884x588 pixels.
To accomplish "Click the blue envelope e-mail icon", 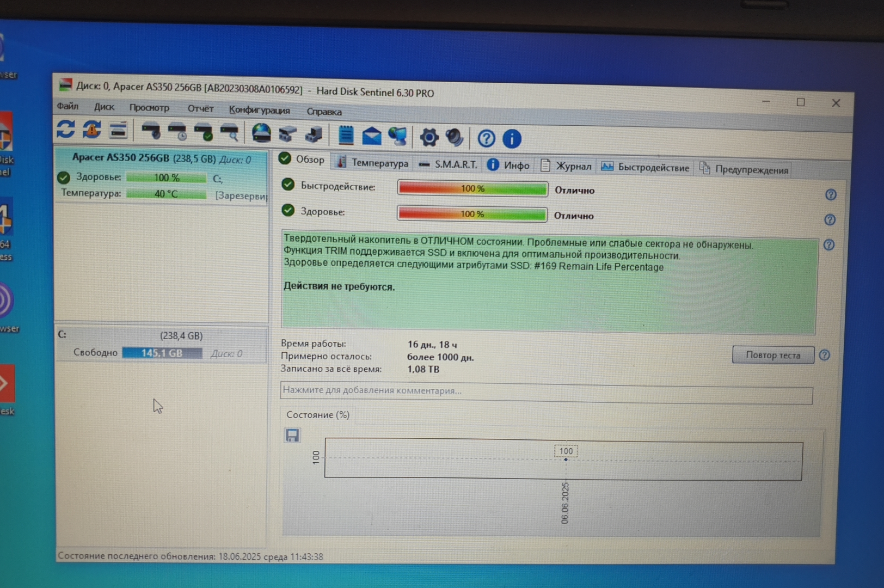I will coord(372,136).
